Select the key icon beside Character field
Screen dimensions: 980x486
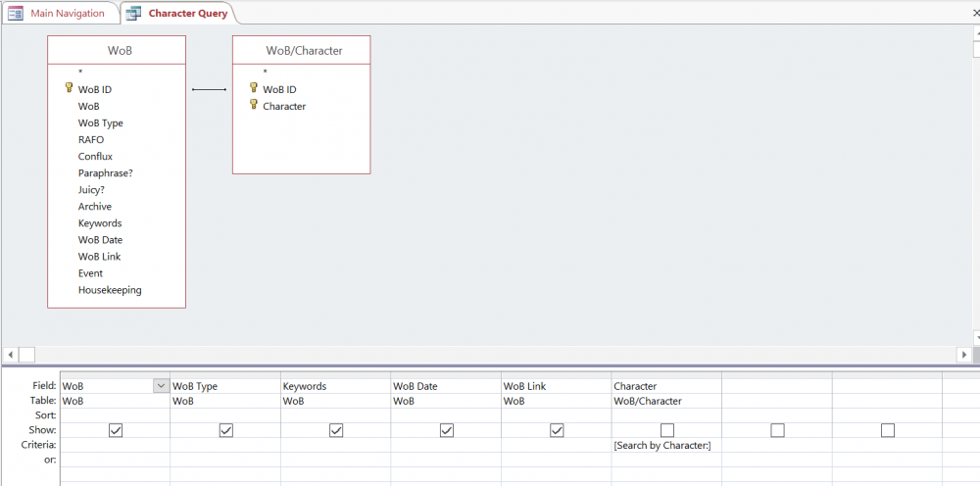pos(254,105)
